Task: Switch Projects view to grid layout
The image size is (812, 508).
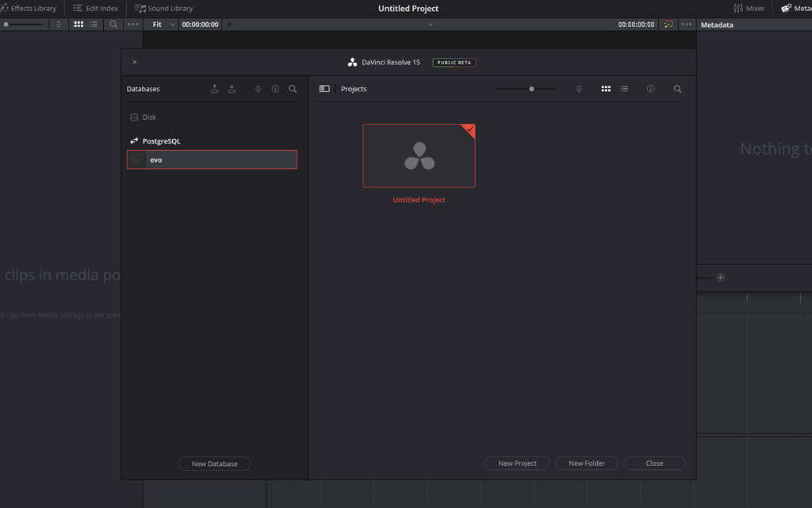Action: tap(606, 89)
